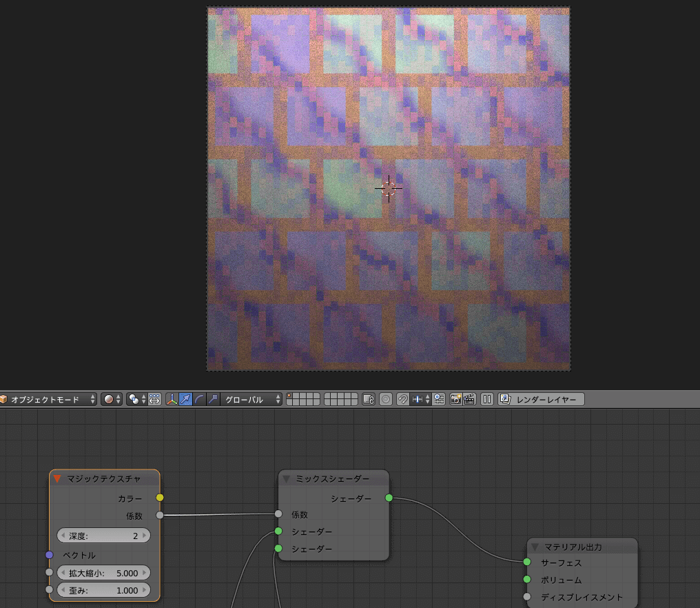Image resolution: width=700 pixels, height=608 pixels.
Task: Click the サーフェス input socket
Action: click(x=527, y=562)
